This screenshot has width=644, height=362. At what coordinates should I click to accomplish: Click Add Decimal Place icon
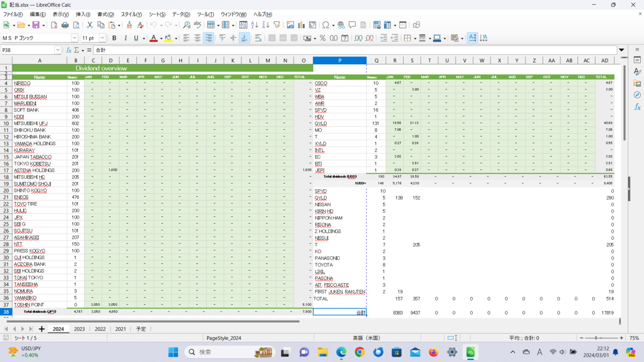click(358, 38)
